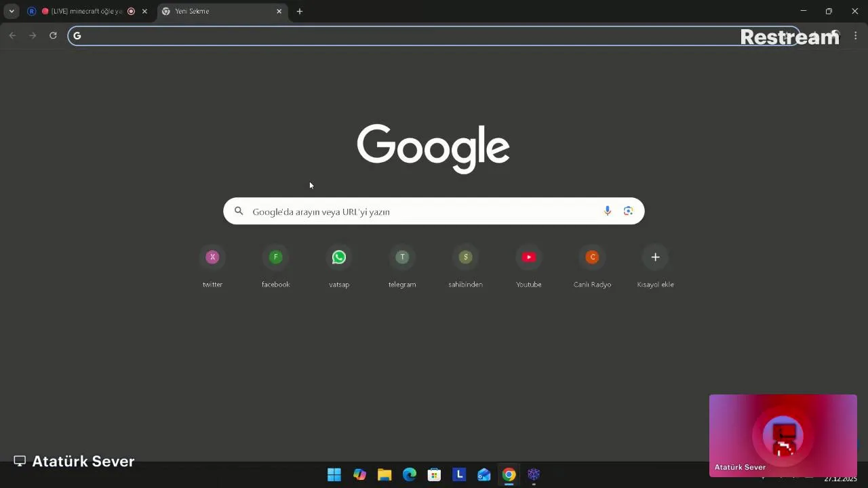Open Chrome's three-dot menu

click(856, 35)
